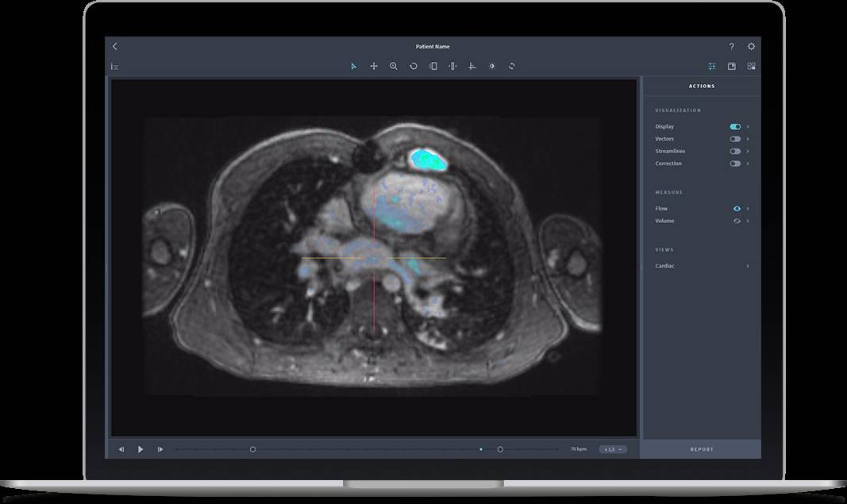Click the rotate tool in the toolbar
This screenshot has width=847, height=504.
tap(414, 67)
